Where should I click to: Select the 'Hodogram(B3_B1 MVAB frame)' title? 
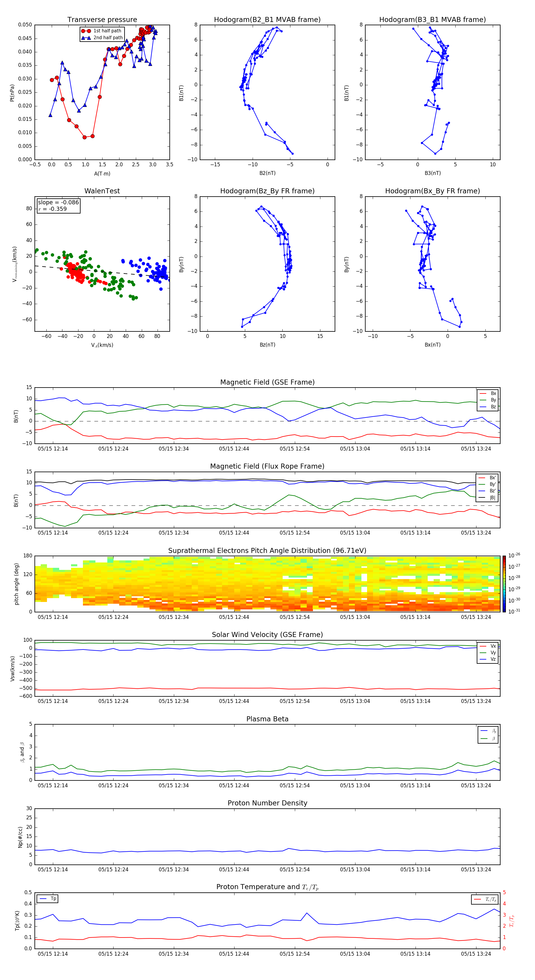tap(432, 20)
